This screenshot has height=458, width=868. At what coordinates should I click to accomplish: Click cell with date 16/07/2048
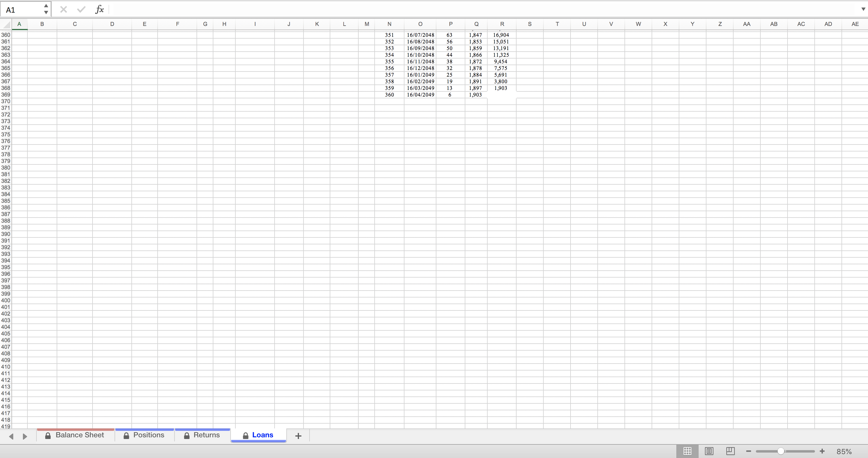point(420,35)
